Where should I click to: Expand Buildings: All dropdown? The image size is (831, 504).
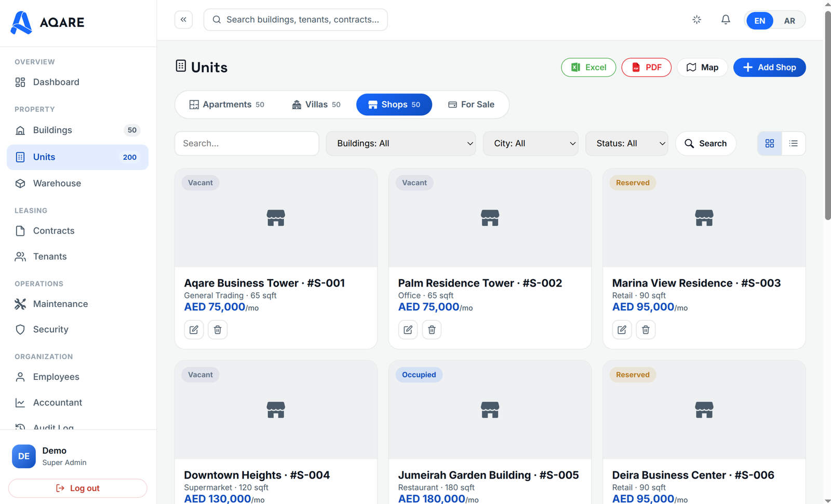pyautogui.click(x=401, y=143)
